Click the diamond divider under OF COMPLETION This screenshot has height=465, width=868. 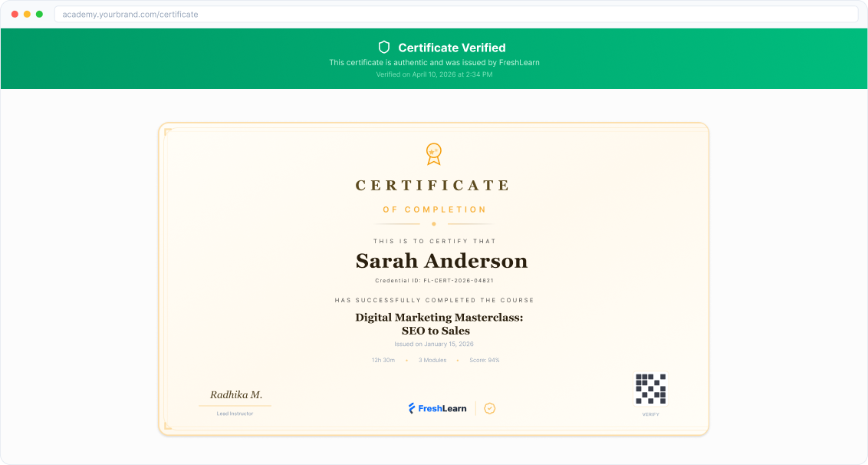433,223
